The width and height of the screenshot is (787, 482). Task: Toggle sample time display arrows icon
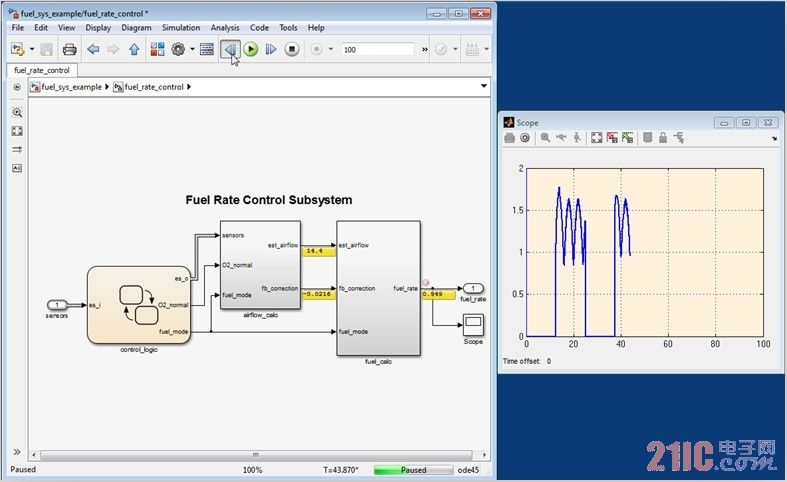point(17,150)
